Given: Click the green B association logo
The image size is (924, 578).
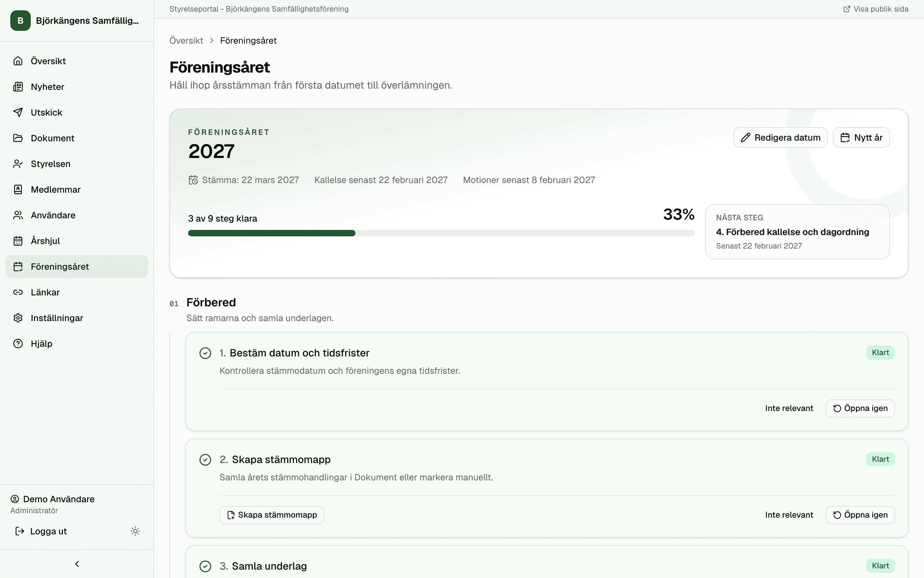Looking at the screenshot, I should [21, 21].
